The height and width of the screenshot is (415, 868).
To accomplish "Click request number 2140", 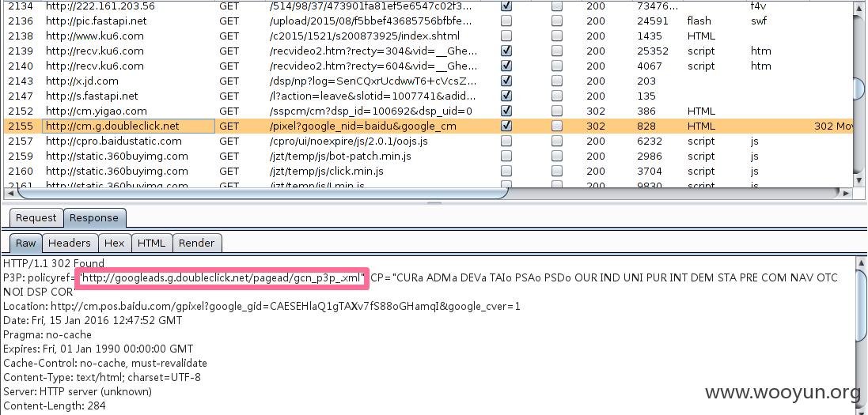I will (21, 66).
